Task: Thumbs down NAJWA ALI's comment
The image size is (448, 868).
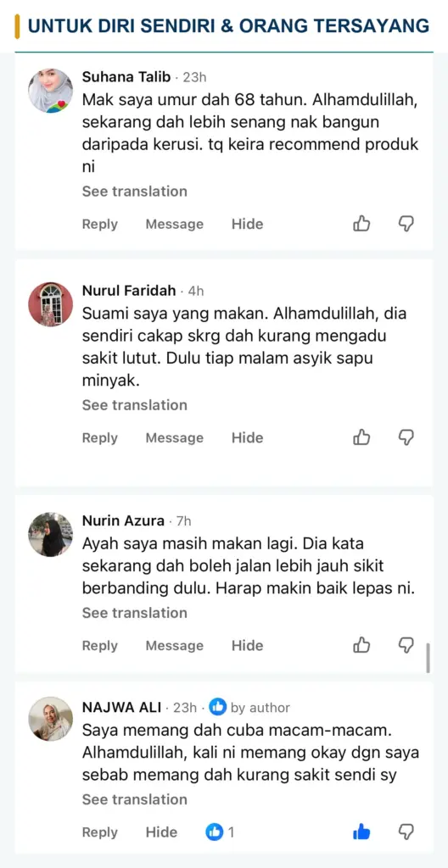Action: pyautogui.click(x=407, y=832)
